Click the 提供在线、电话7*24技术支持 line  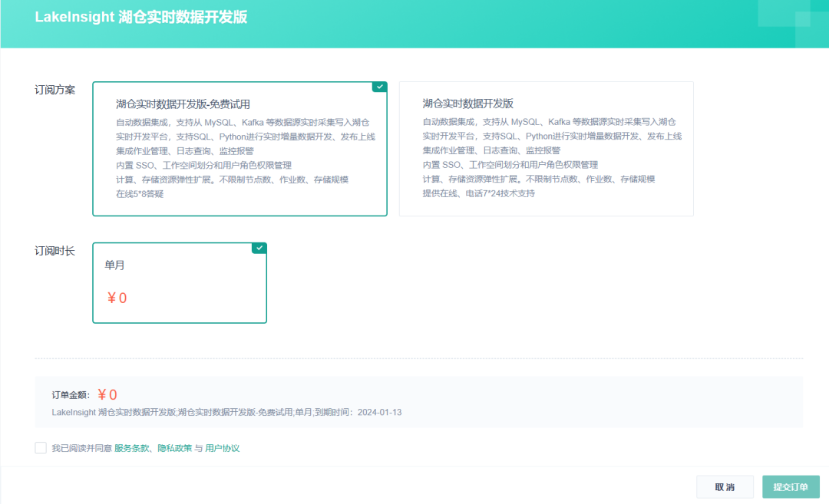click(478, 193)
